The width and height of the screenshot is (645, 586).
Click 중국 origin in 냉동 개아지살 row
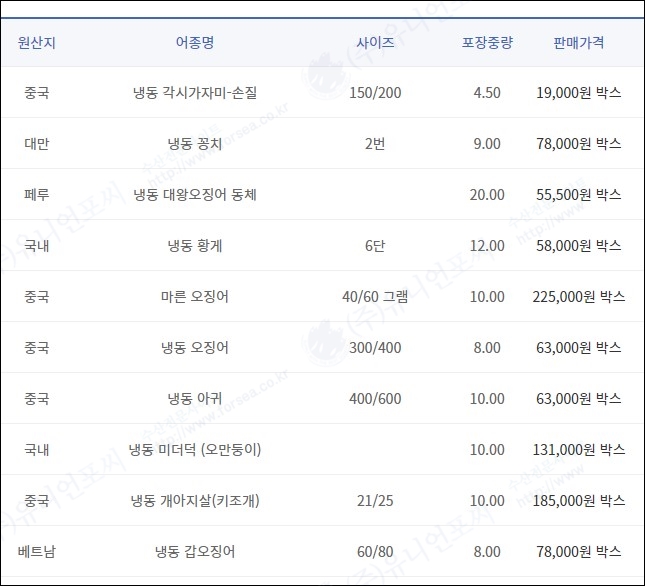(x=37, y=500)
